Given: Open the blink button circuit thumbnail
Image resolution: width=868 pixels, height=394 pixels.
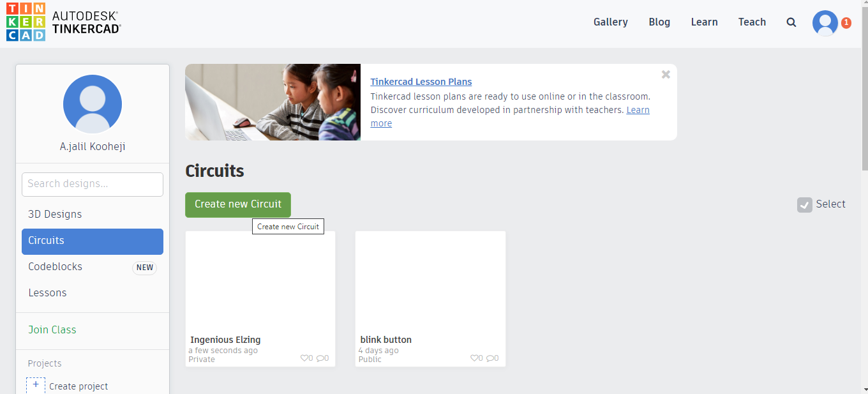Looking at the screenshot, I should (430, 281).
